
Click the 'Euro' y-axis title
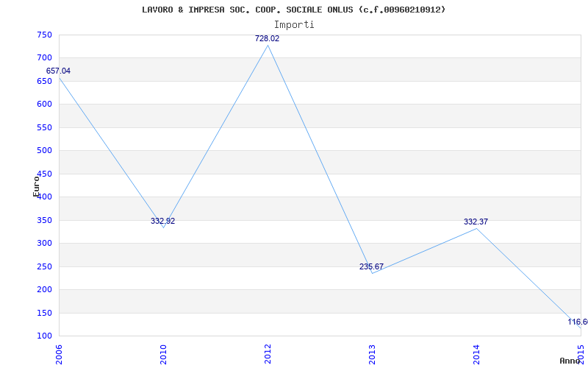[x=36, y=187]
